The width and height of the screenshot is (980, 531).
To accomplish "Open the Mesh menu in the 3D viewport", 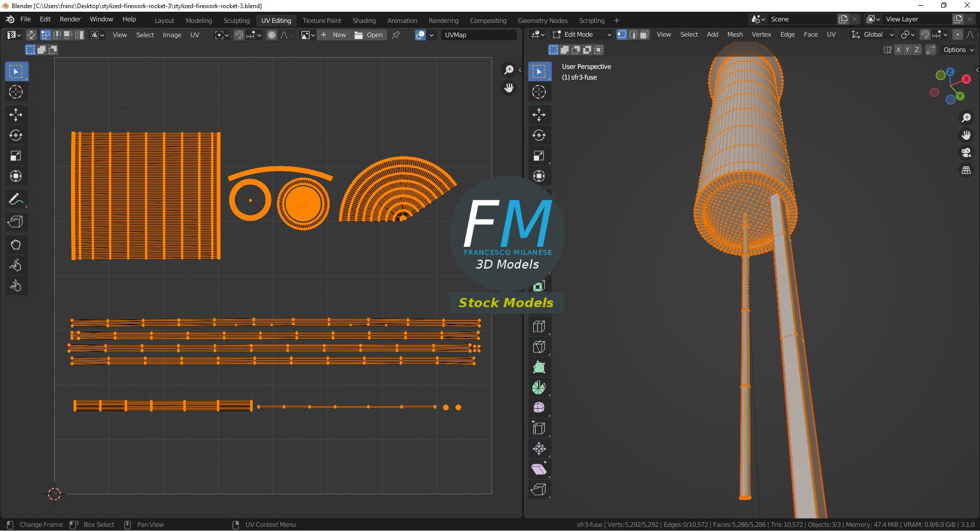I will [735, 35].
